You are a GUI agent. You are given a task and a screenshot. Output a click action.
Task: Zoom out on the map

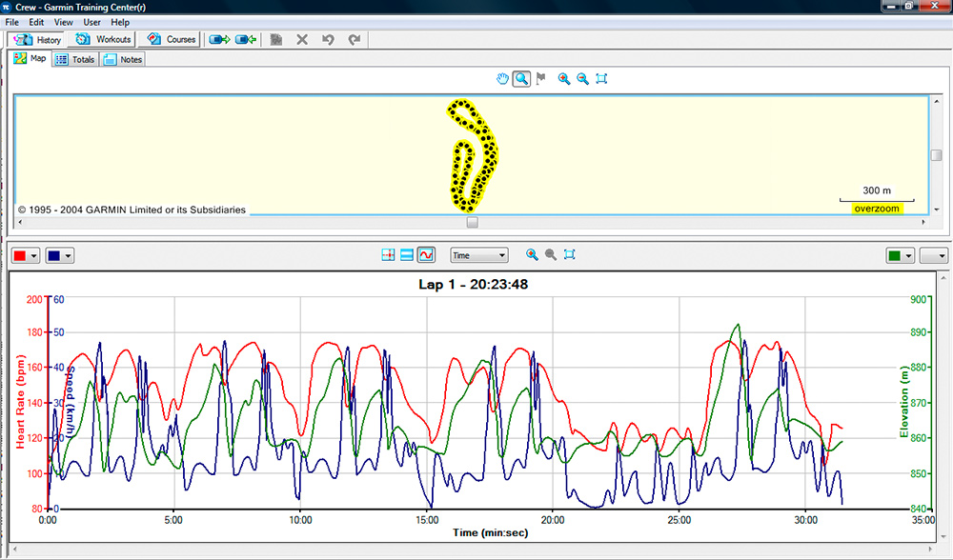point(583,78)
